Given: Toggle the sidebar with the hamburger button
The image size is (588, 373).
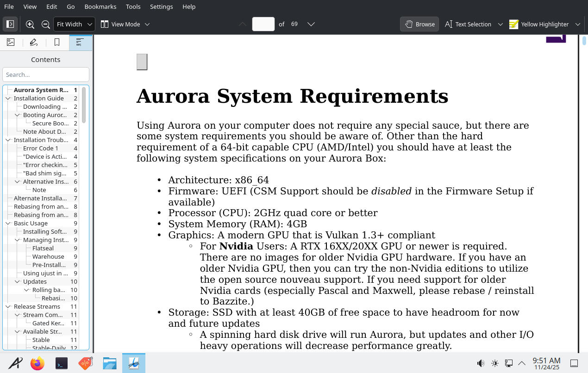Looking at the screenshot, I should [x=10, y=24].
